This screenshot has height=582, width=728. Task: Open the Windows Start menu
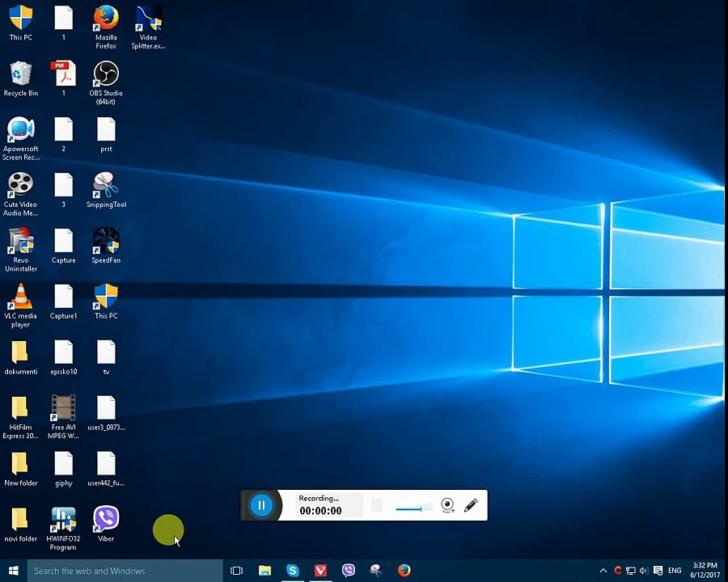14,571
